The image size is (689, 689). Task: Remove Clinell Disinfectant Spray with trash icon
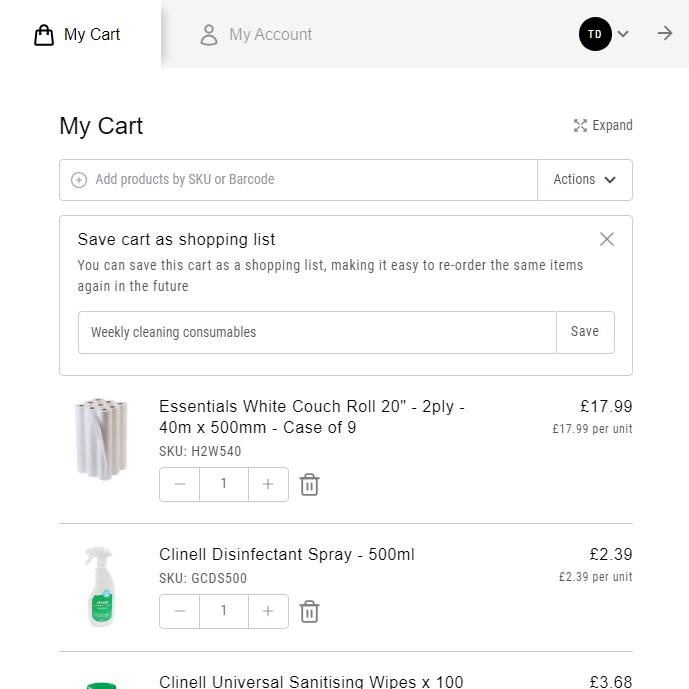coord(310,612)
